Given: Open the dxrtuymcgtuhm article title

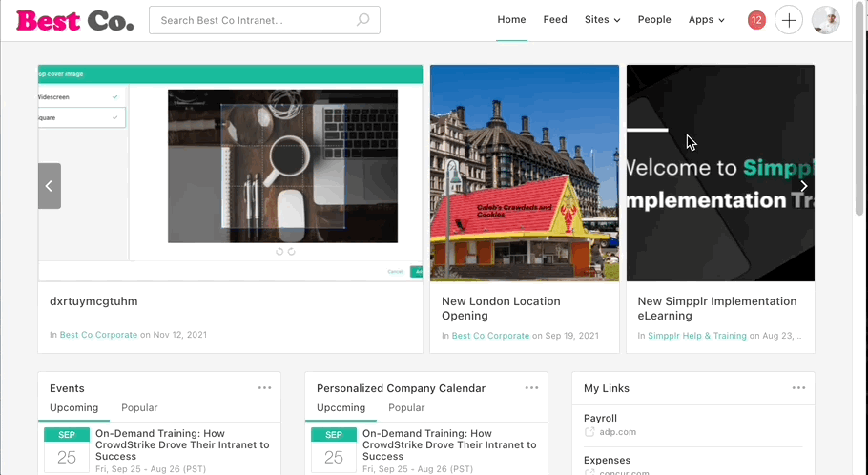Looking at the screenshot, I should (x=93, y=301).
